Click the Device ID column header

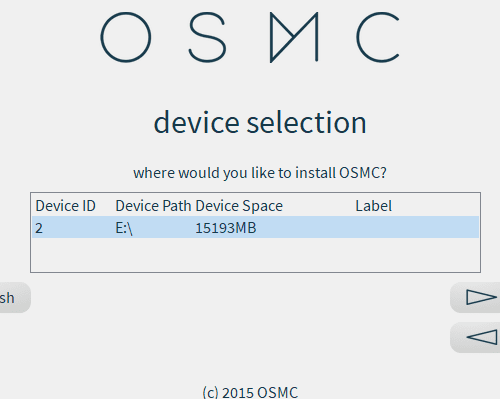point(66,206)
